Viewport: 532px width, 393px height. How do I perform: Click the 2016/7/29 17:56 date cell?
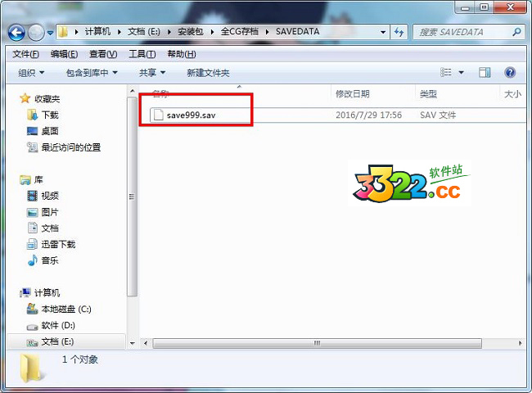pos(369,115)
